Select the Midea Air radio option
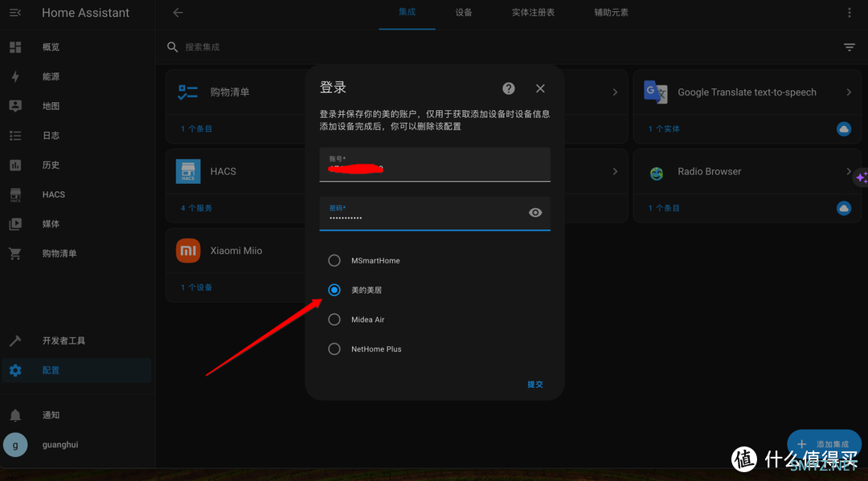This screenshot has height=481, width=868. click(x=334, y=320)
